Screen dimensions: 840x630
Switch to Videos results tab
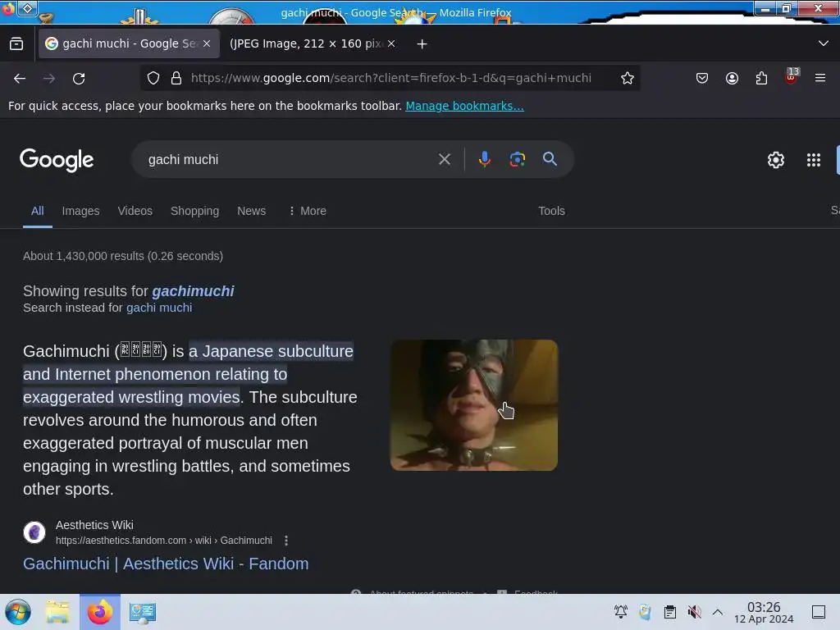[x=135, y=211]
